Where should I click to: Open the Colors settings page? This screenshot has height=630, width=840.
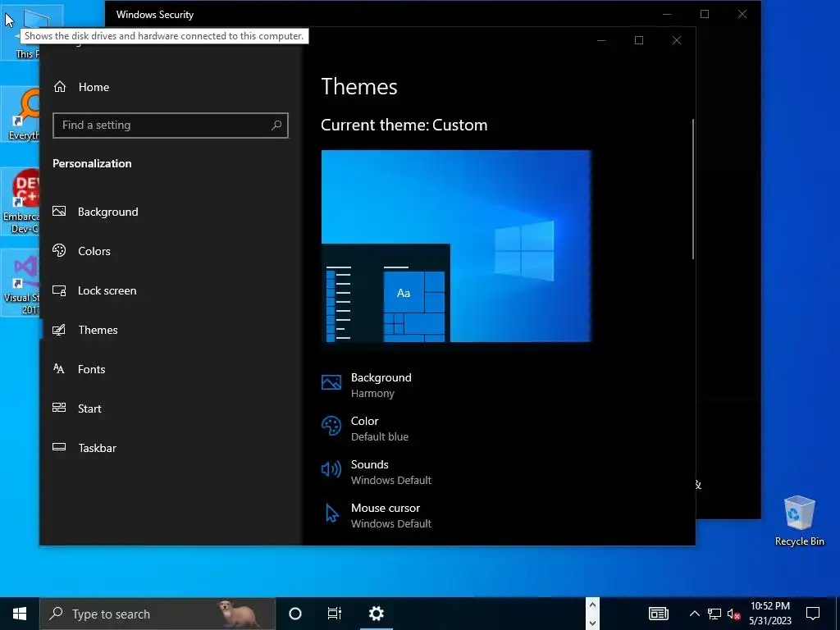pyautogui.click(x=81, y=251)
